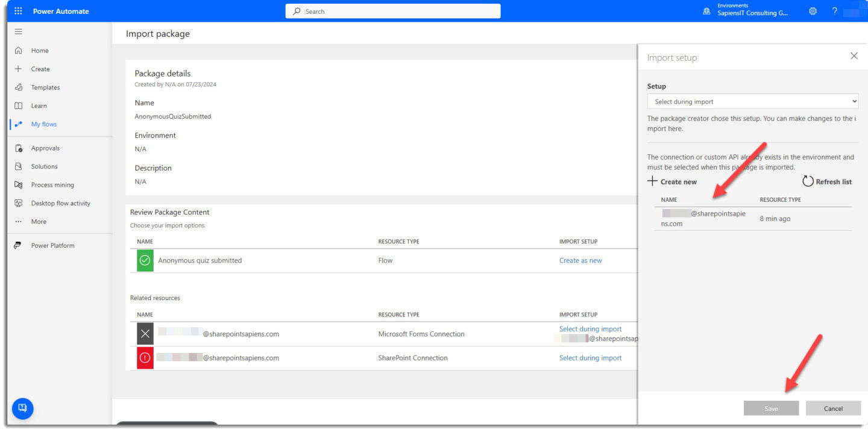This screenshot has width=868, height=432.
Task: Open Solutions from the sidebar
Action: (44, 166)
